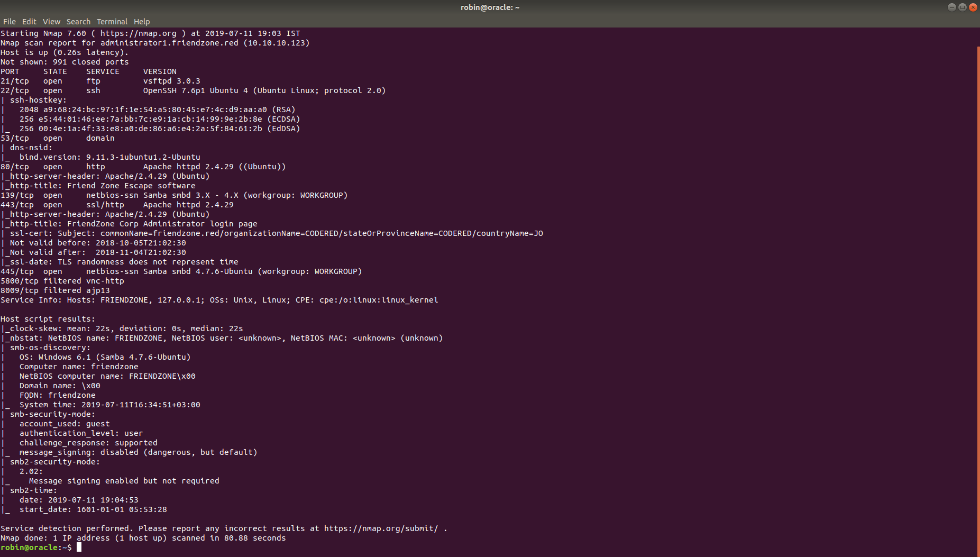
Task: Maximize the terminal window
Action: click(963, 7)
